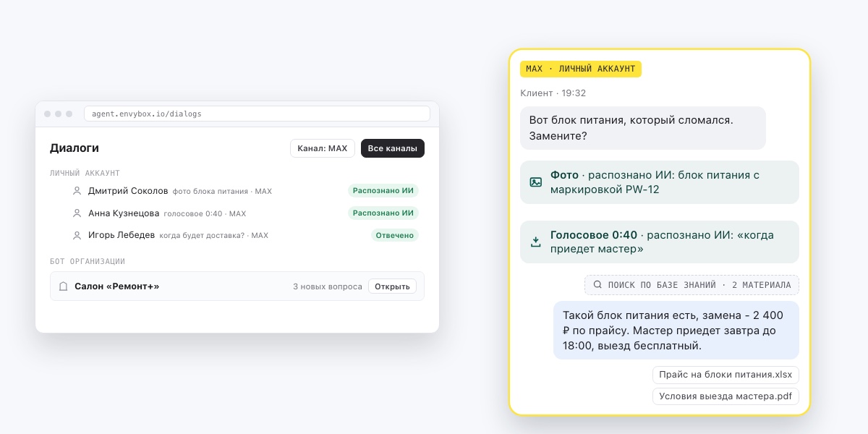Click the «БОТ ОРГАНИЗАЦИИ» section label
The image size is (868, 434).
[x=88, y=261]
